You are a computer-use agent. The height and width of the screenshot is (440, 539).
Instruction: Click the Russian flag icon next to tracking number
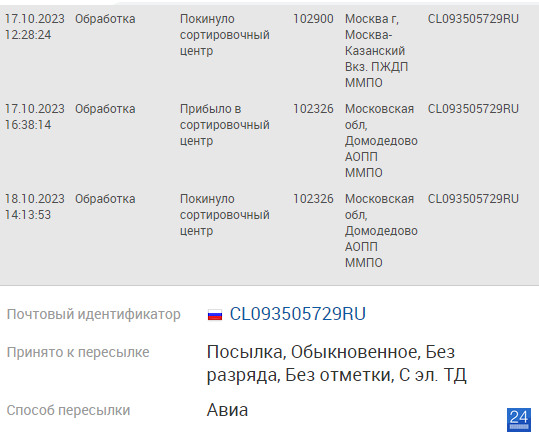click(215, 315)
